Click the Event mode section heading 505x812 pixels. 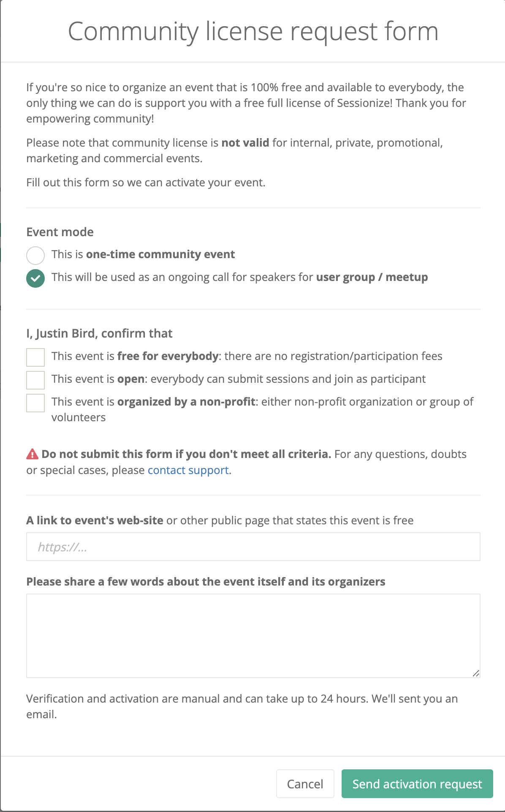pos(60,232)
